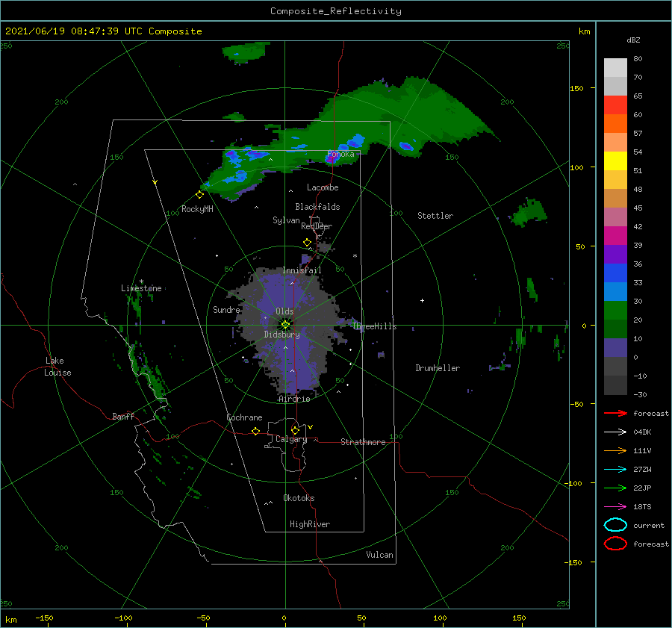Click the 04DK legend label
The image size is (672, 628).
point(642,432)
